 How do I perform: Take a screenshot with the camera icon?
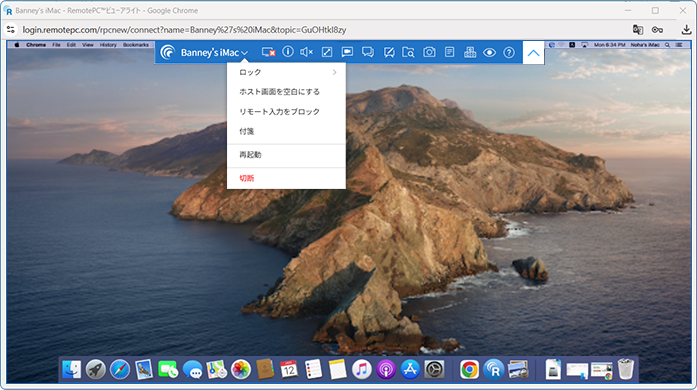pos(429,52)
